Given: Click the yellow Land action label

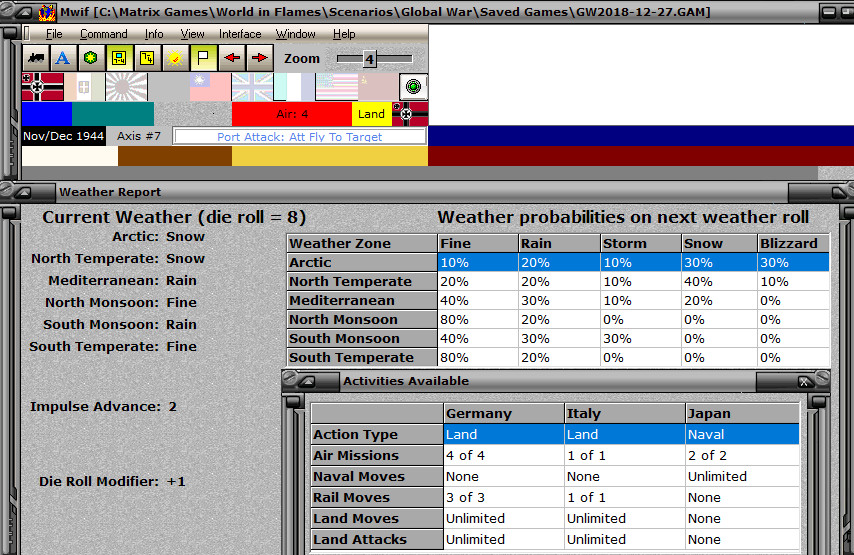Looking at the screenshot, I should click(371, 114).
